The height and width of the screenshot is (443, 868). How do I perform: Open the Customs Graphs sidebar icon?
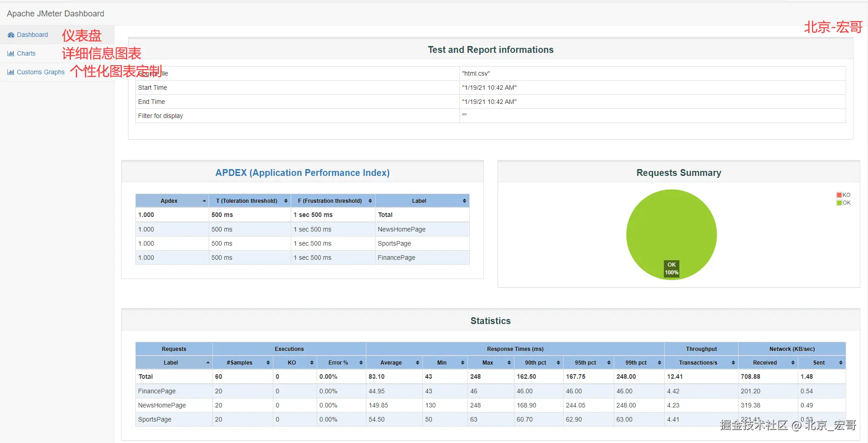pos(10,72)
